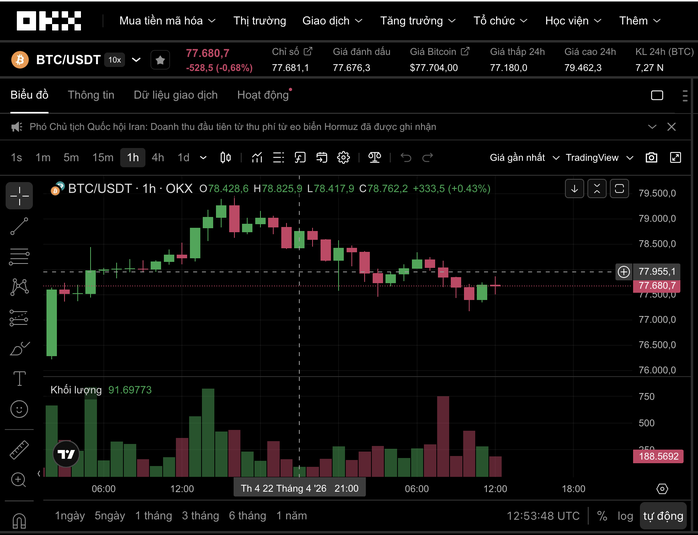This screenshot has height=535, width=698.
Task: Open the TradingView chart type dropdown
Action: 599,157
